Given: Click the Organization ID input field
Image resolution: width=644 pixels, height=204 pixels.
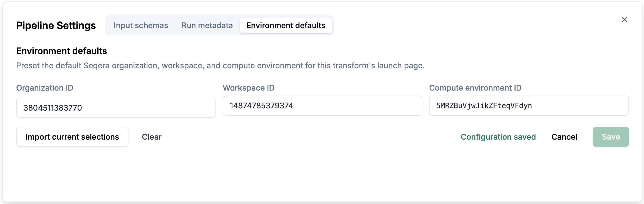Looking at the screenshot, I should click(x=116, y=108).
